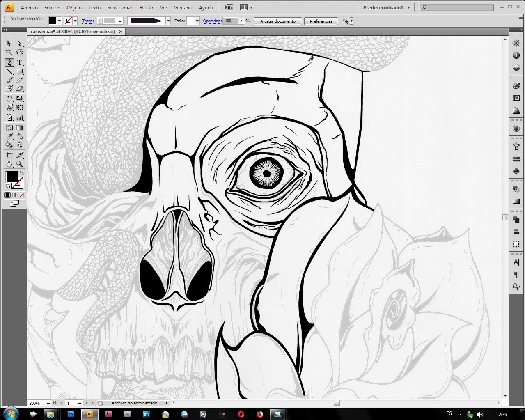Swap fill and stroke colors

pyautogui.click(x=22, y=173)
